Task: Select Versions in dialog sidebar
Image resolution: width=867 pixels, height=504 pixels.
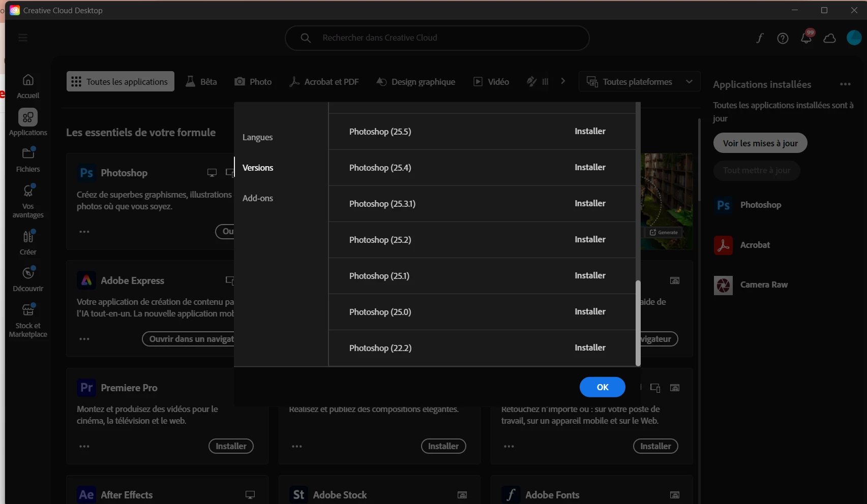Action: (258, 168)
